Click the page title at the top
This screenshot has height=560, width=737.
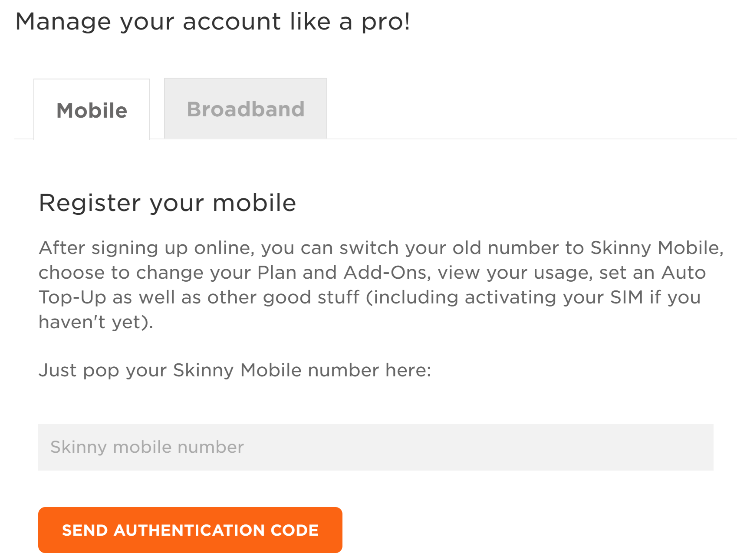click(213, 22)
